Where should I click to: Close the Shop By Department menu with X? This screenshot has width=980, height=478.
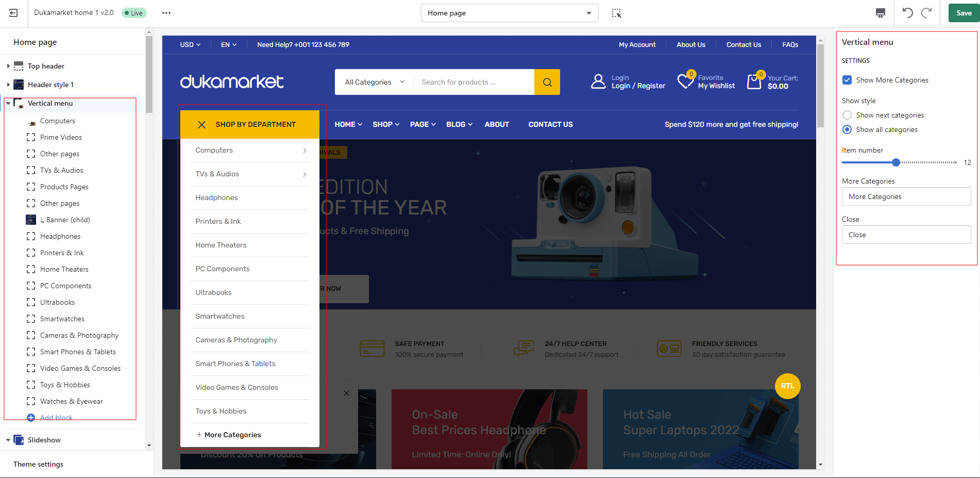tap(202, 125)
